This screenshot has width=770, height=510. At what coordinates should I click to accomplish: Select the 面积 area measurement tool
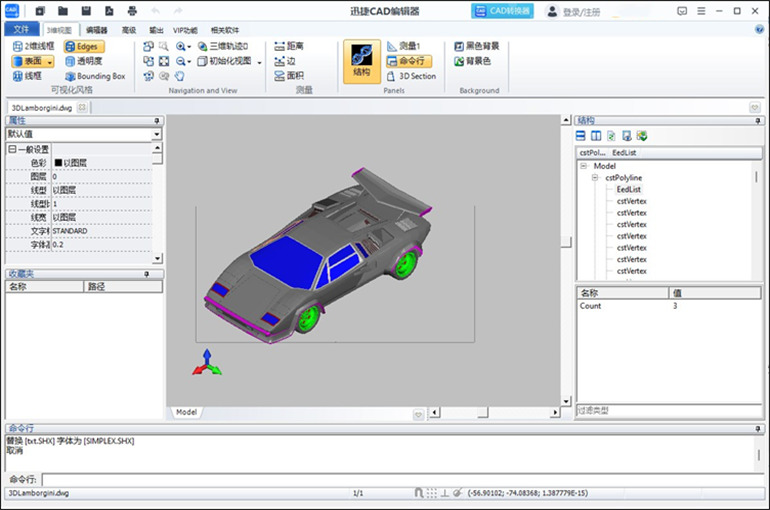pos(289,76)
